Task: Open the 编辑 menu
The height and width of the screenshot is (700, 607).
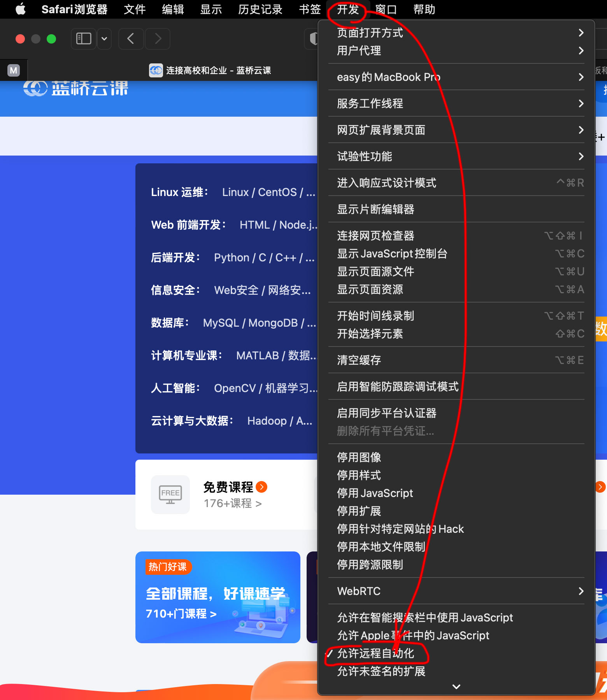Action: coord(173,9)
